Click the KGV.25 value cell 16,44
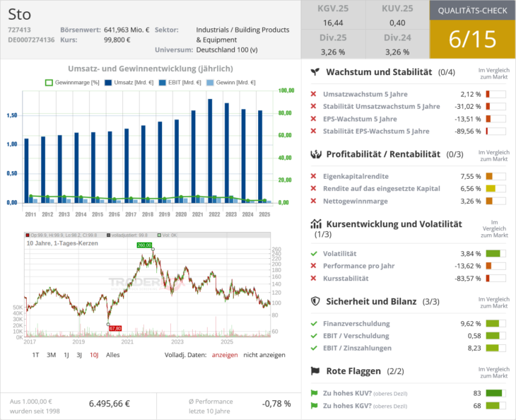Viewport: 516px width, 420px height. pos(333,23)
